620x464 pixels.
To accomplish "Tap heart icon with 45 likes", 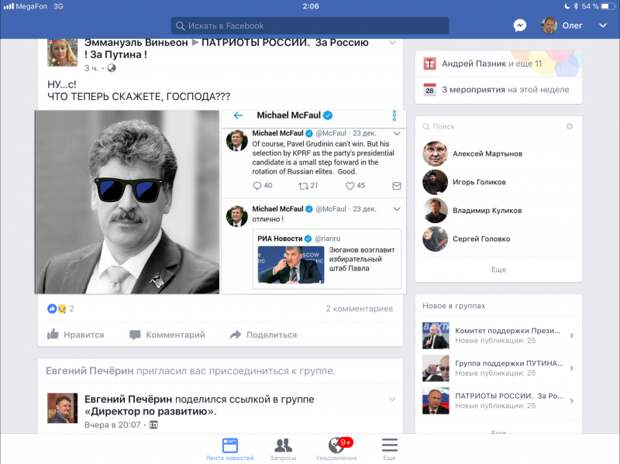I will 350,186.
